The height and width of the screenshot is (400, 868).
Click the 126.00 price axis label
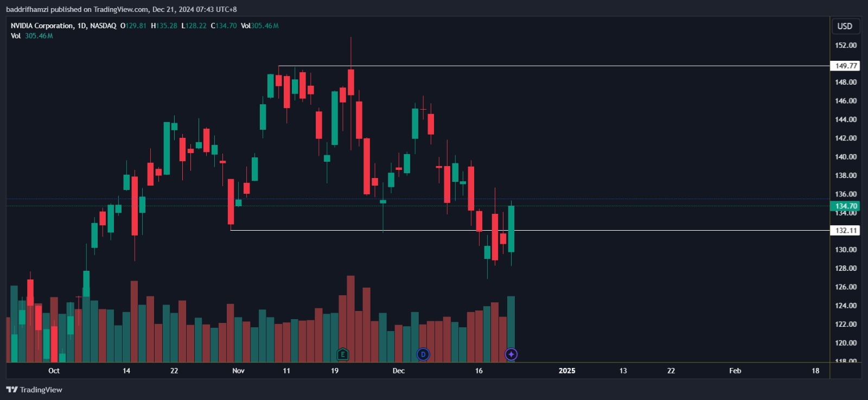point(846,287)
